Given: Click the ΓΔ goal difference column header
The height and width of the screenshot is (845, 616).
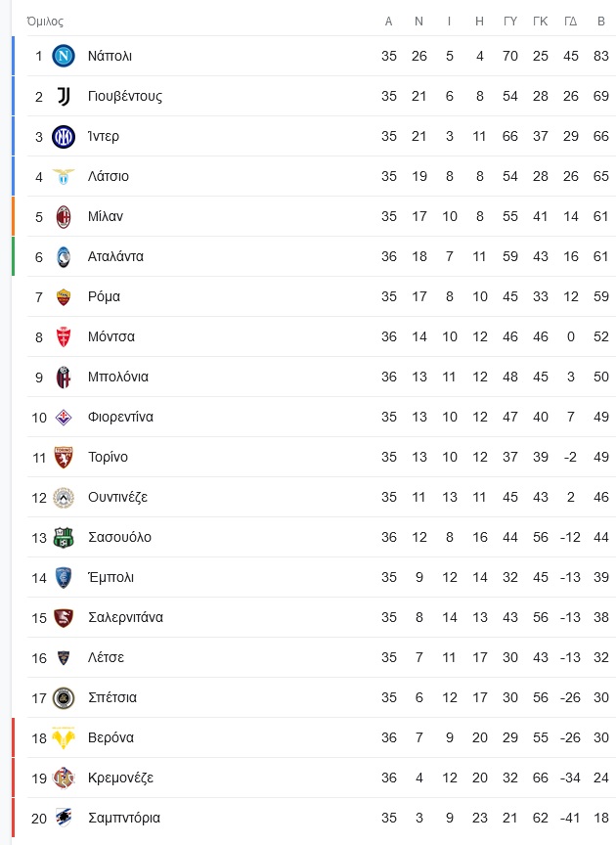Looking at the screenshot, I should coord(571,22).
